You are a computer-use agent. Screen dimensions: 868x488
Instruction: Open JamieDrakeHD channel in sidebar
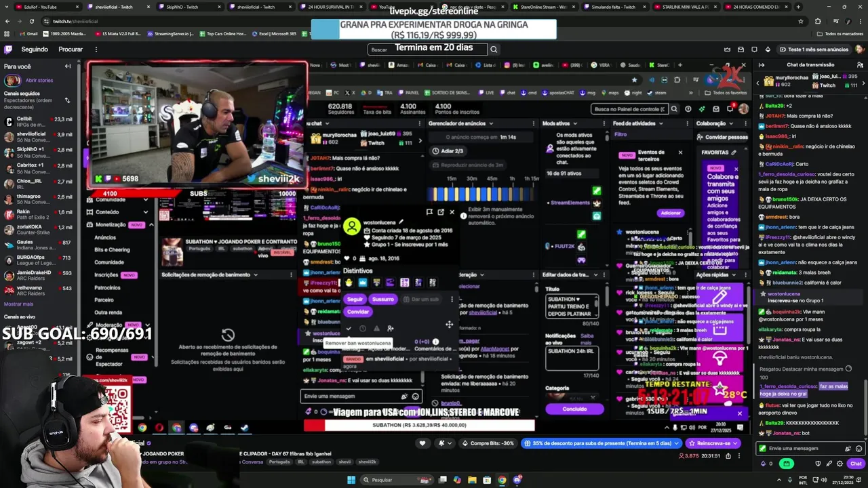(x=37, y=275)
